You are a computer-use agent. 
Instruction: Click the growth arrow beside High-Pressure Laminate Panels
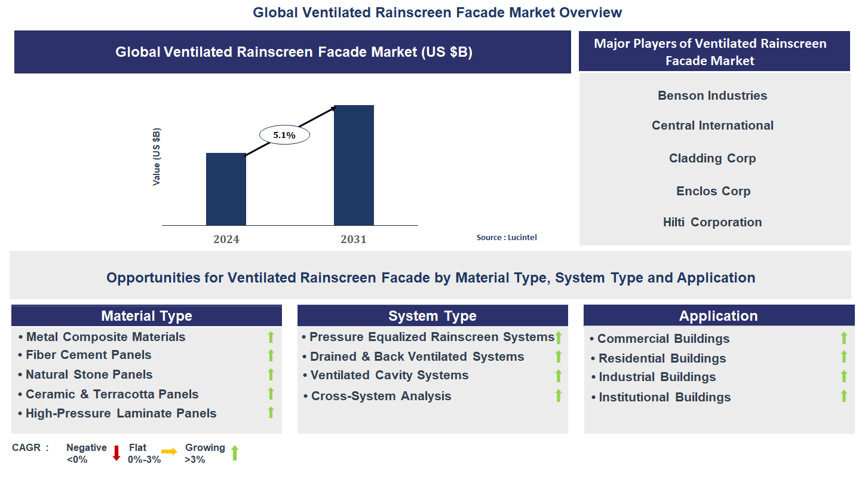pos(271,412)
